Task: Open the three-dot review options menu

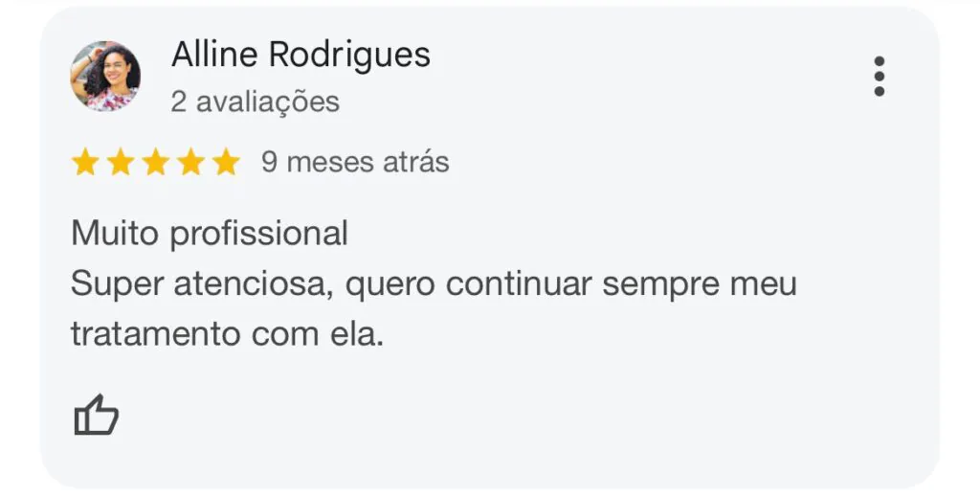Action: (x=879, y=77)
